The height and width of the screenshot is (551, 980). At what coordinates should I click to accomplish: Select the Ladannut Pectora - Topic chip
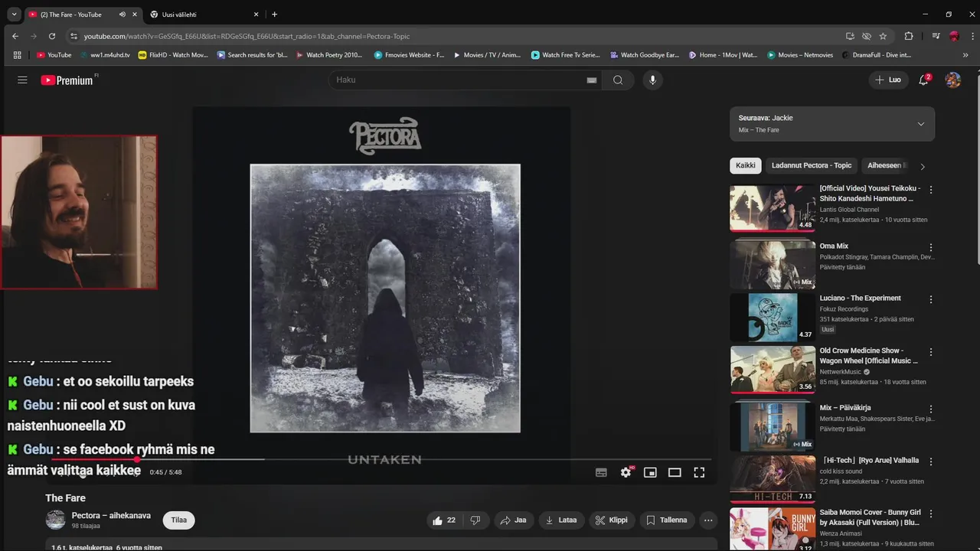pyautogui.click(x=811, y=165)
